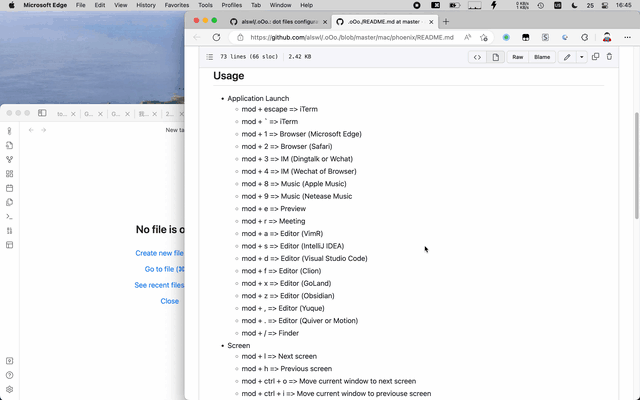The height and width of the screenshot is (400, 640).
Task: Click 'mod + z => Editor (Obsidian)' line
Action: [288, 296]
